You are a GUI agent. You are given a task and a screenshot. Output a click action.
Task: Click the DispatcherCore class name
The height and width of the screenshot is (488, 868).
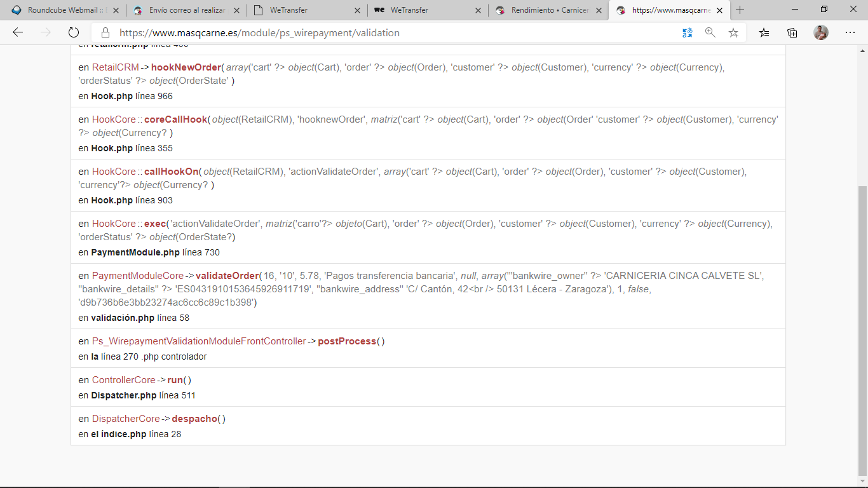tap(126, 419)
